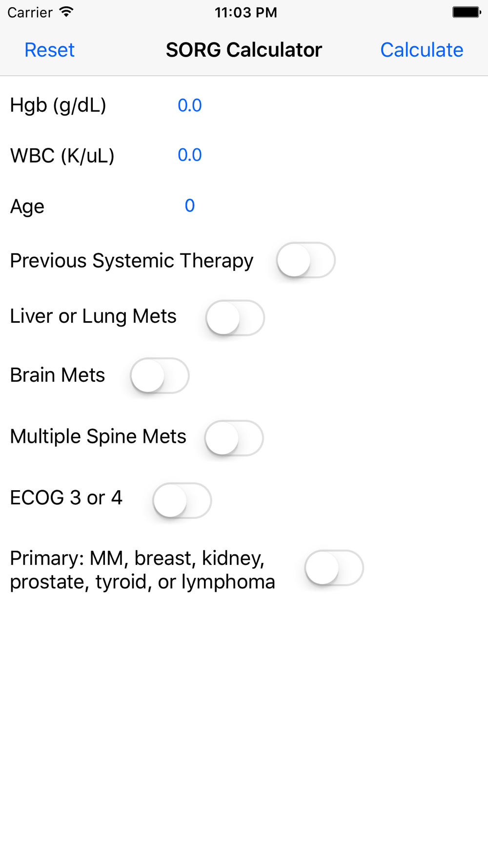Tap the Age label
The image size is (488, 868).
point(27,207)
